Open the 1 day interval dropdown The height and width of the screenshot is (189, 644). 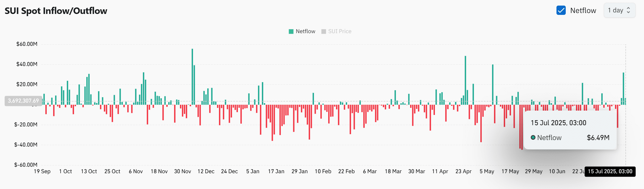click(619, 10)
